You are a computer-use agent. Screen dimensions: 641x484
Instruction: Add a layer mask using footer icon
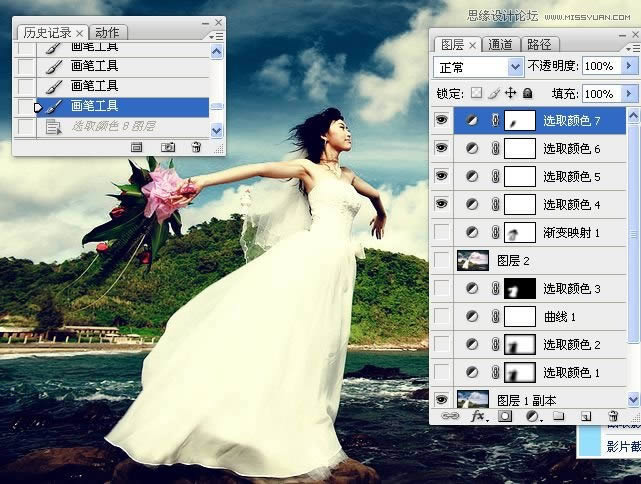(x=505, y=415)
